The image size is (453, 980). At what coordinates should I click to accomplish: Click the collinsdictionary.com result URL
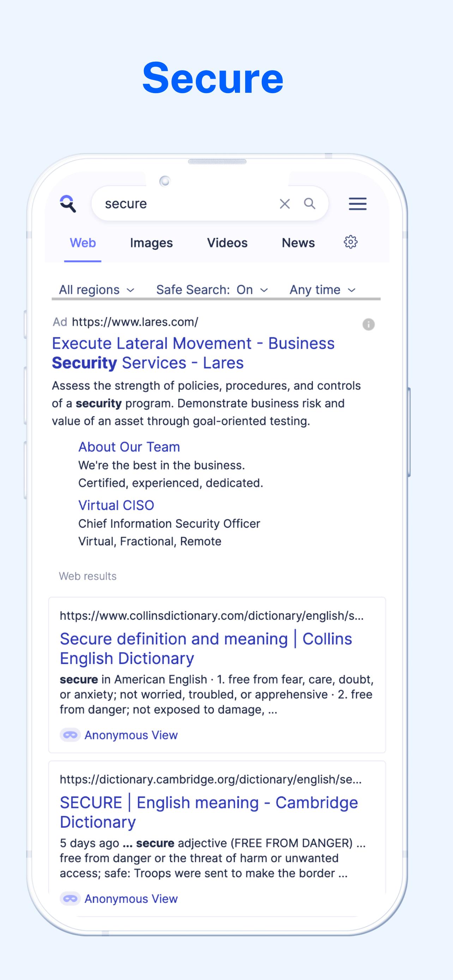(211, 616)
